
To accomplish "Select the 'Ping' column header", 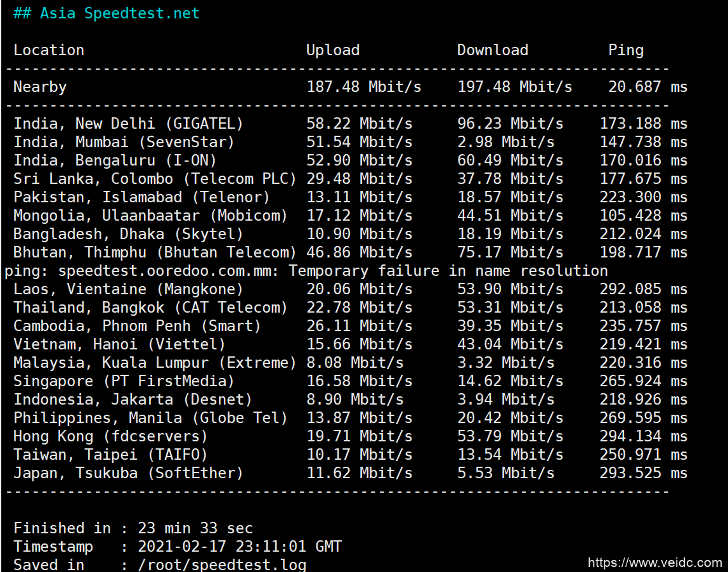I will (626, 50).
